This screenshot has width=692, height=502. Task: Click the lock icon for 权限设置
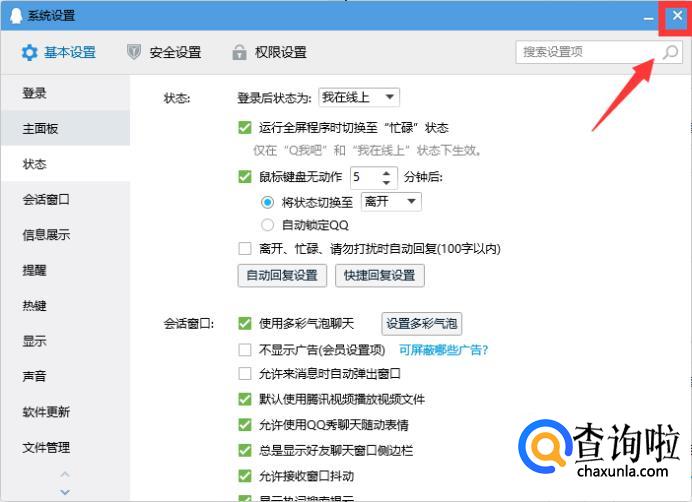[x=239, y=52]
